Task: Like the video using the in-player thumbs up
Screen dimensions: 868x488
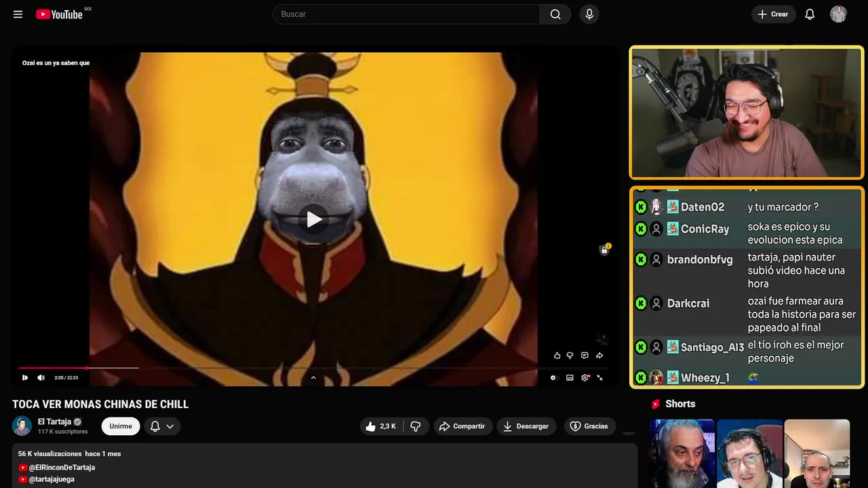Action: 557,355
